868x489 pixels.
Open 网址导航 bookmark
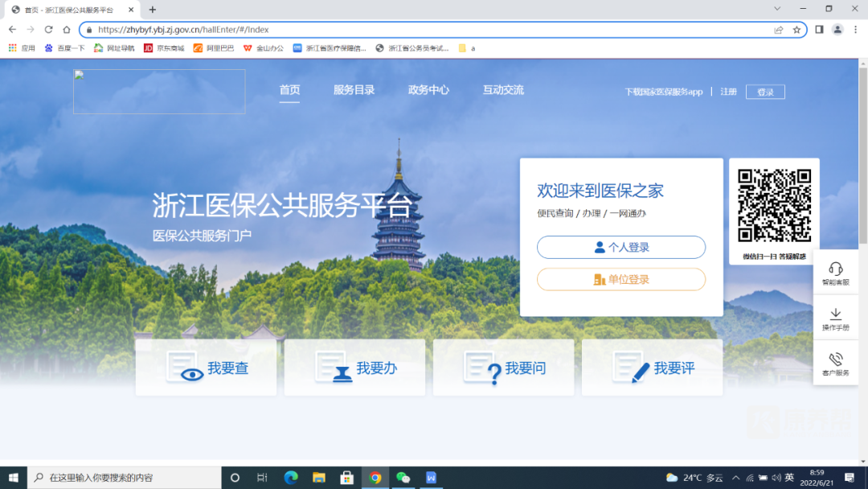[114, 48]
